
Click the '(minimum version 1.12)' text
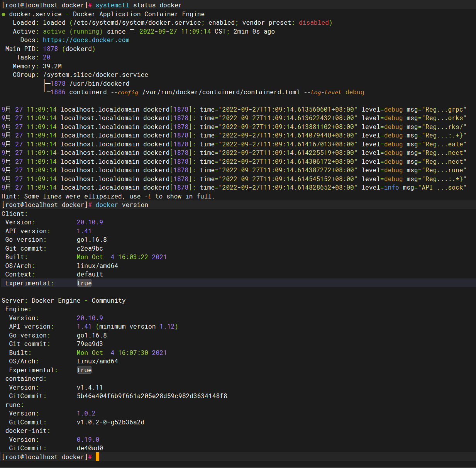tap(137, 327)
